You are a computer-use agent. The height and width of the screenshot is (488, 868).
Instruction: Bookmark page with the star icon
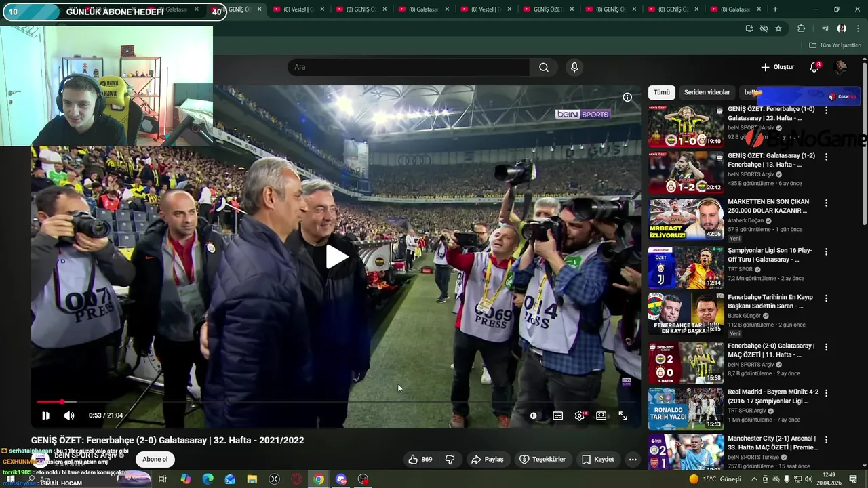[778, 28]
